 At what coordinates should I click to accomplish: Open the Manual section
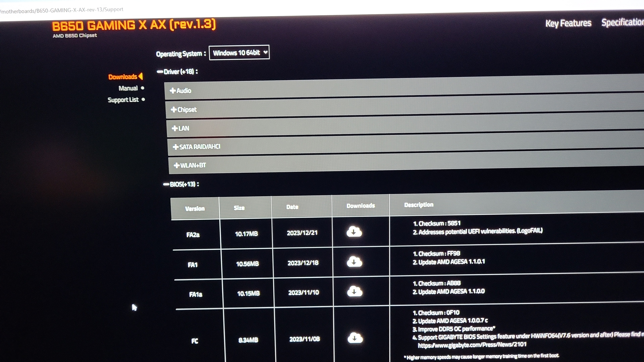[128, 88]
